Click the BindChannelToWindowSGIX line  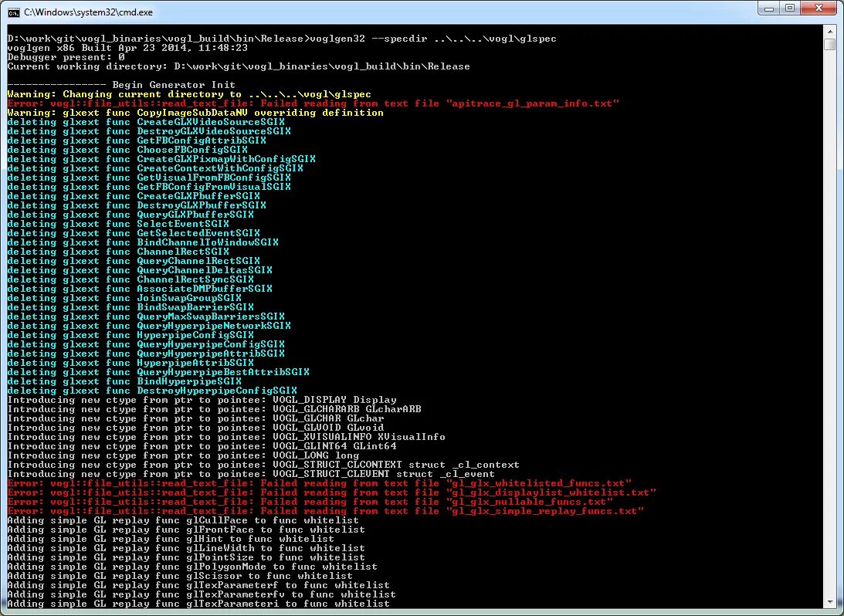click(x=143, y=242)
